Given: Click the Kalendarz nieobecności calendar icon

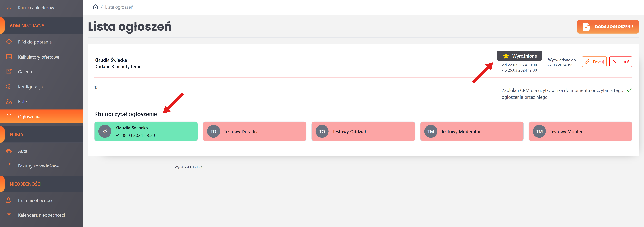Looking at the screenshot, I should point(9,215).
